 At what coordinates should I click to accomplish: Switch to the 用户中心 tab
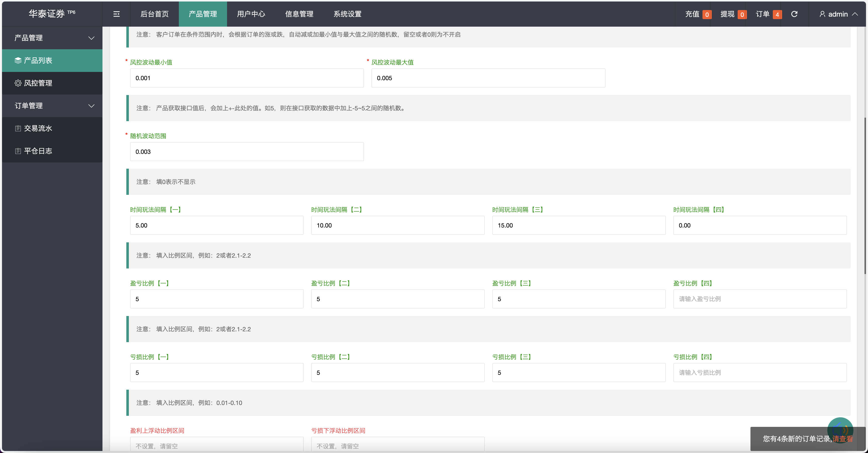[251, 14]
